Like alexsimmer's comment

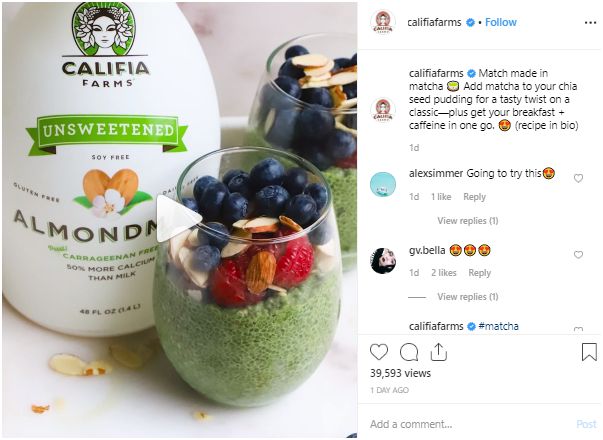578,178
